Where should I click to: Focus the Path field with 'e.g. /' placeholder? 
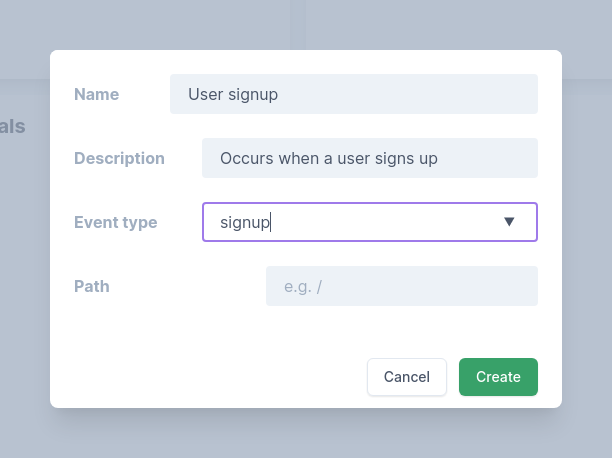[401, 286]
